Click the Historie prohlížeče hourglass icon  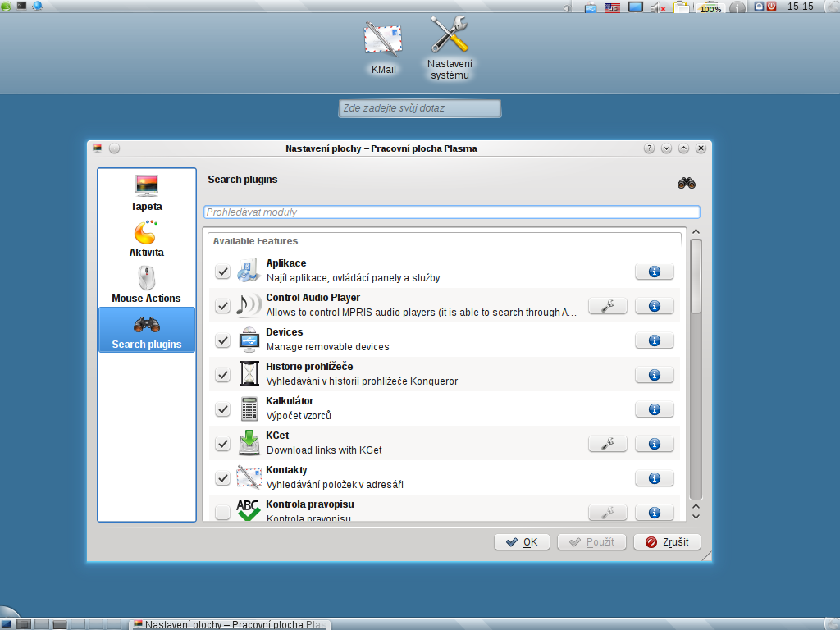point(249,374)
